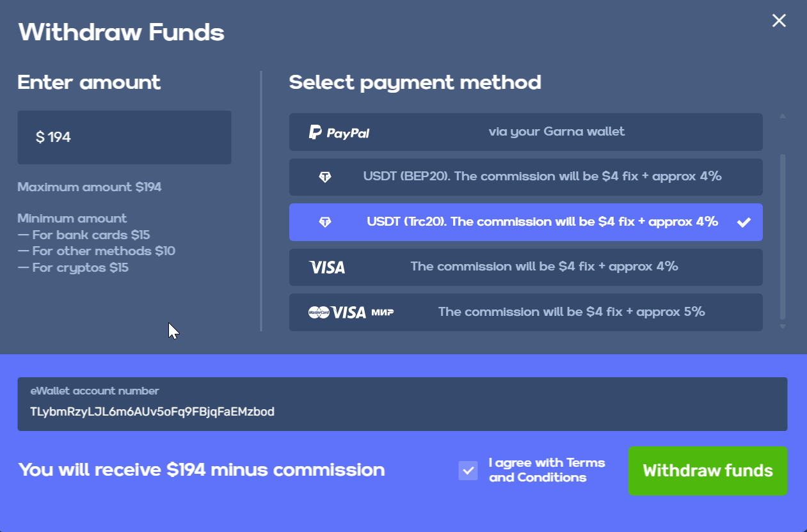This screenshot has width=807, height=532.
Task: Uncheck the Terms and Conditions checkbox
Action: click(468, 471)
